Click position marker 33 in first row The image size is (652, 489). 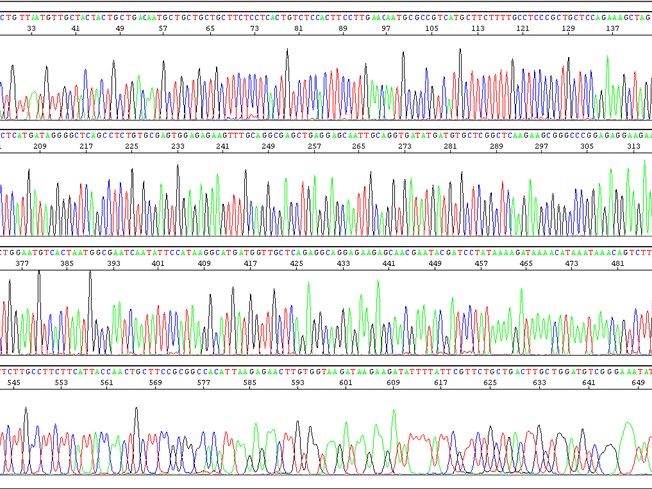pyautogui.click(x=32, y=29)
